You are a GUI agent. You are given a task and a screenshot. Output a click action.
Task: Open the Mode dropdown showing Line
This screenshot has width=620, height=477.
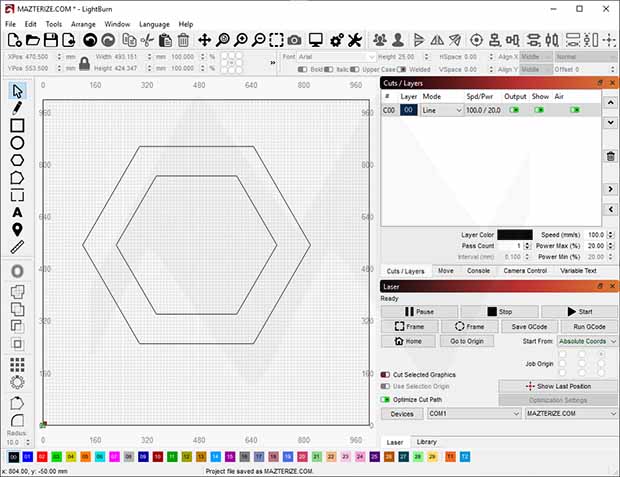tap(442, 110)
